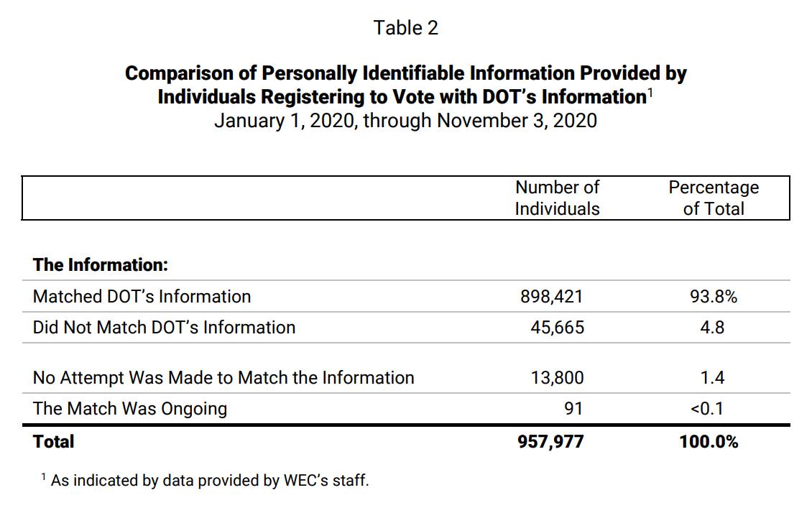
Task: Select the date range subtitle line
Action: [405, 120]
